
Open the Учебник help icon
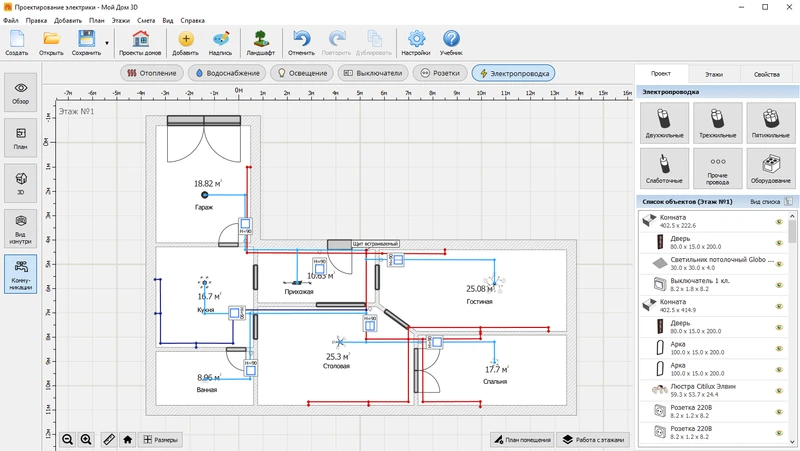[x=451, y=42]
